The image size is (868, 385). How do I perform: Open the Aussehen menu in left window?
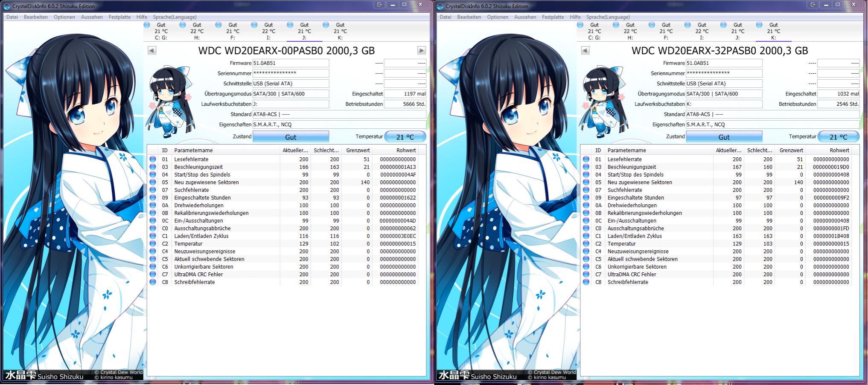[x=92, y=17]
